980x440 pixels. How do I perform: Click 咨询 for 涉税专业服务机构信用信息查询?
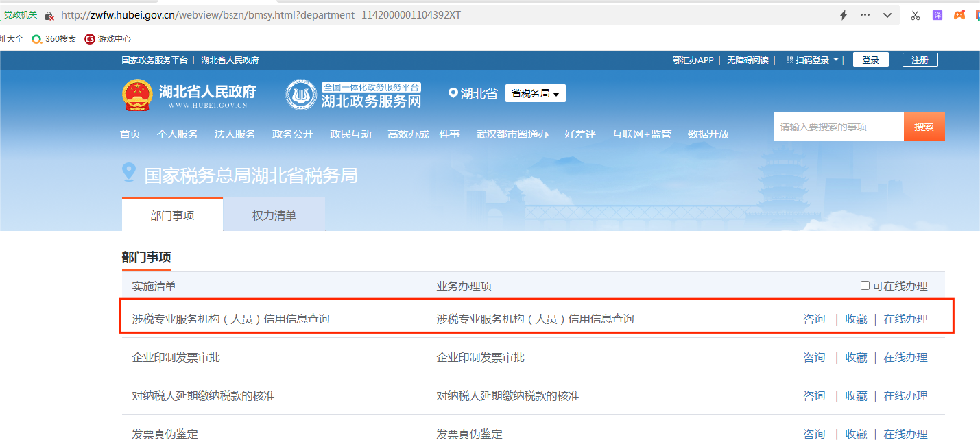coord(814,319)
